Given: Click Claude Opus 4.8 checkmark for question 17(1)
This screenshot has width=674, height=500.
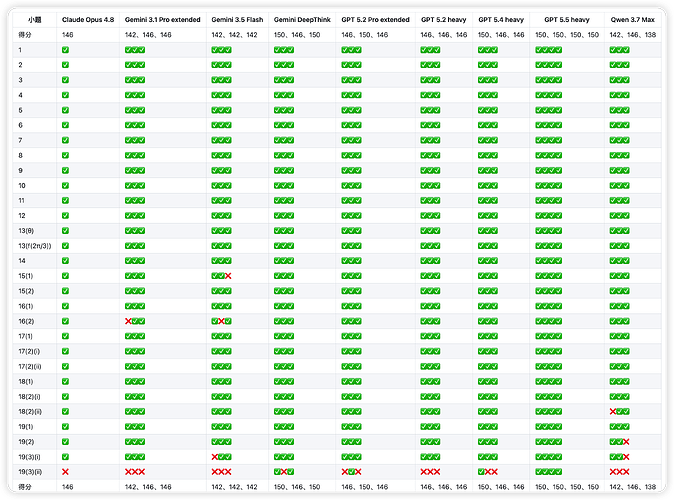Looking at the screenshot, I should pos(65,336).
